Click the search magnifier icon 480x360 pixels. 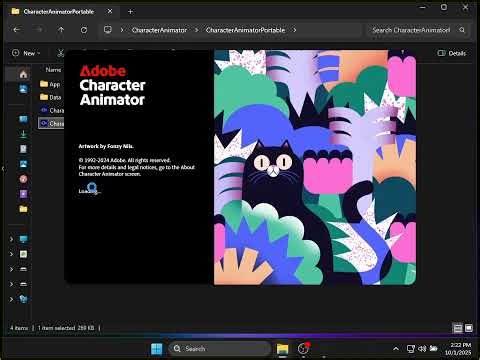pyautogui.click(x=462, y=30)
